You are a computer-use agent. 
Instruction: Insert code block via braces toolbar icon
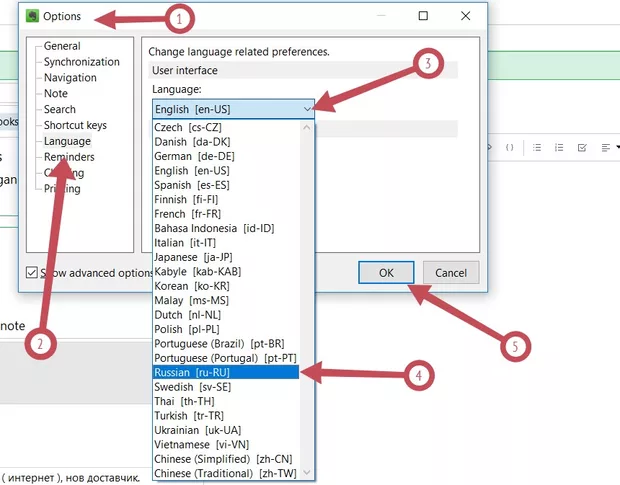[x=510, y=147]
